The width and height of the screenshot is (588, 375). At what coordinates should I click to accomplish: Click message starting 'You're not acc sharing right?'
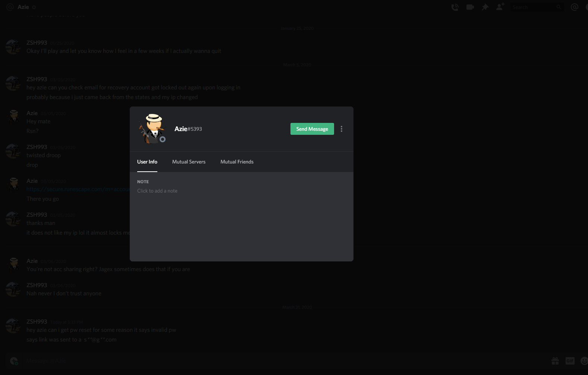click(x=108, y=269)
